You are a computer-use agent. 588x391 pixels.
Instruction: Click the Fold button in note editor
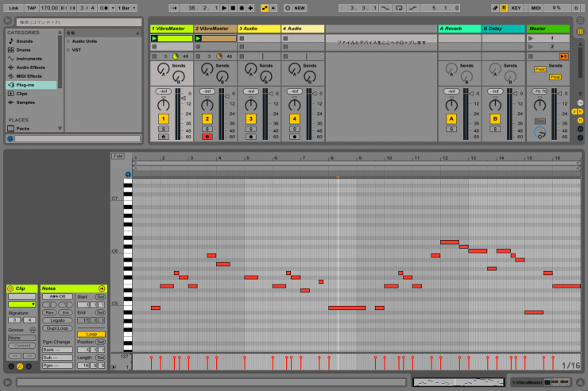[118, 156]
